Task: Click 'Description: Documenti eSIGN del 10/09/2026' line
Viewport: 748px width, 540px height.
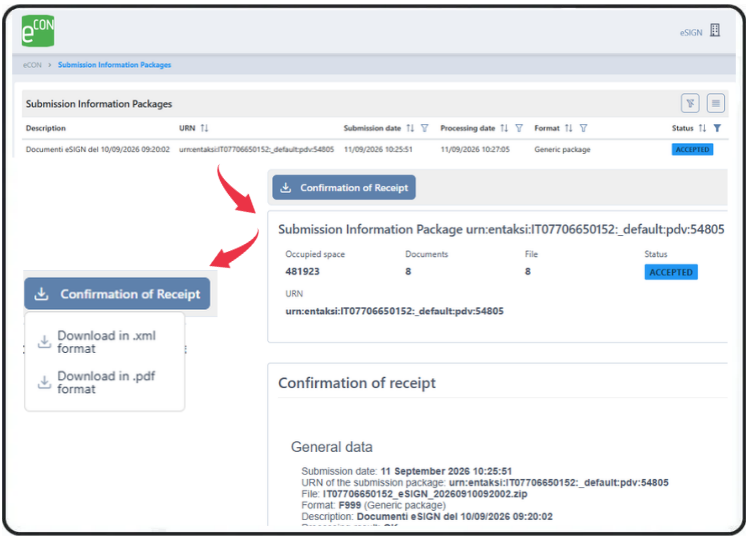Action: [427, 517]
